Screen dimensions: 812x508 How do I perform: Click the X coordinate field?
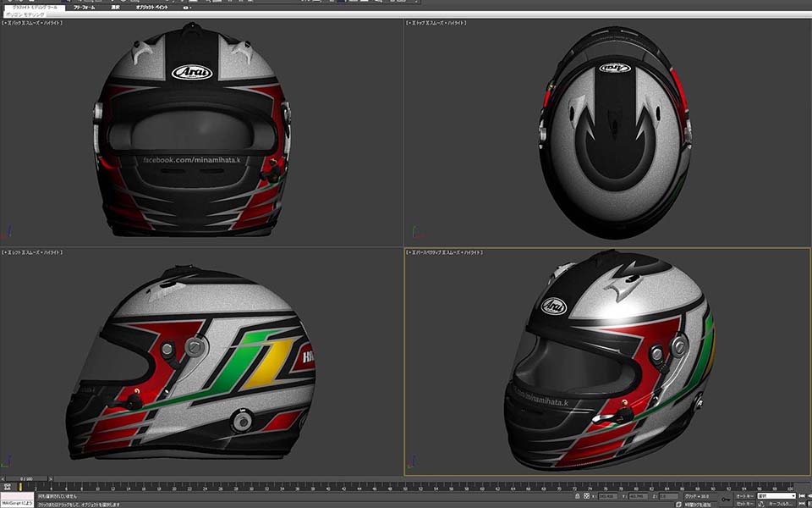tap(608, 496)
